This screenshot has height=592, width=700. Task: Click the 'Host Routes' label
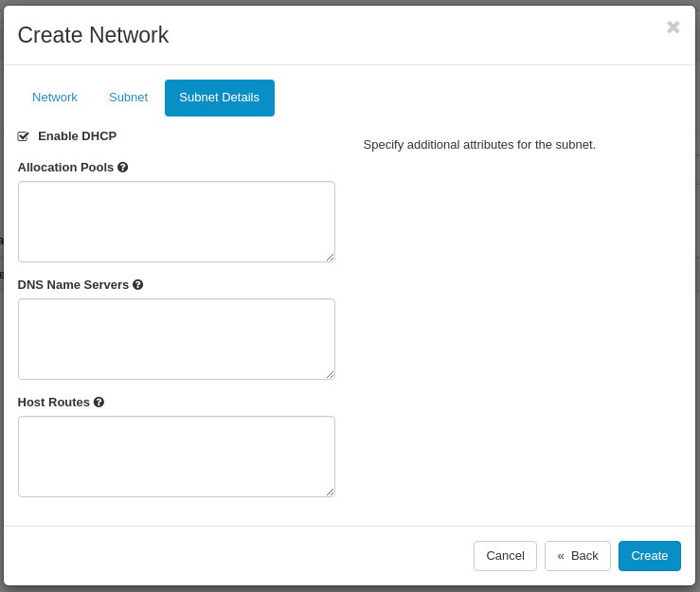(54, 403)
